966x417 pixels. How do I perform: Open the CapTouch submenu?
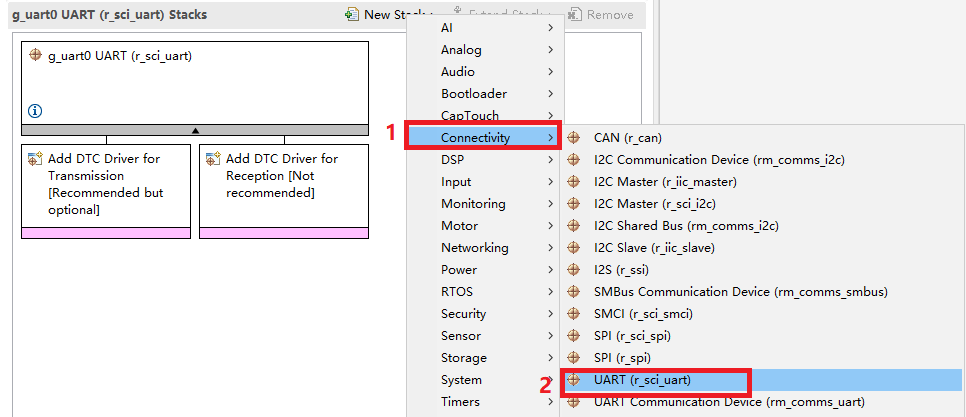coord(485,115)
